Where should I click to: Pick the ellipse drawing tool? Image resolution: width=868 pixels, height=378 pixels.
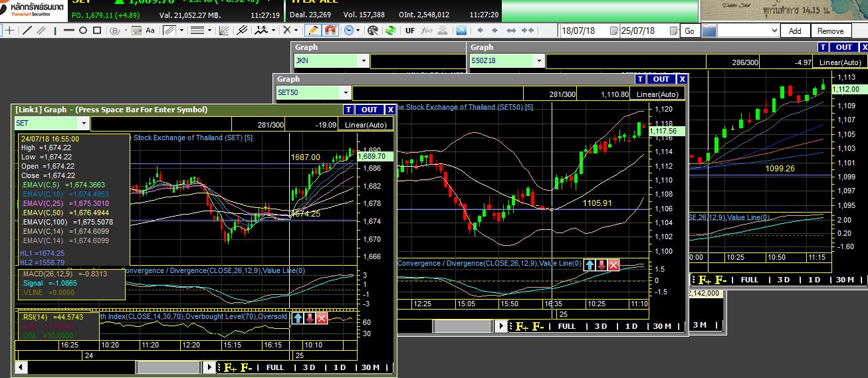(83, 31)
